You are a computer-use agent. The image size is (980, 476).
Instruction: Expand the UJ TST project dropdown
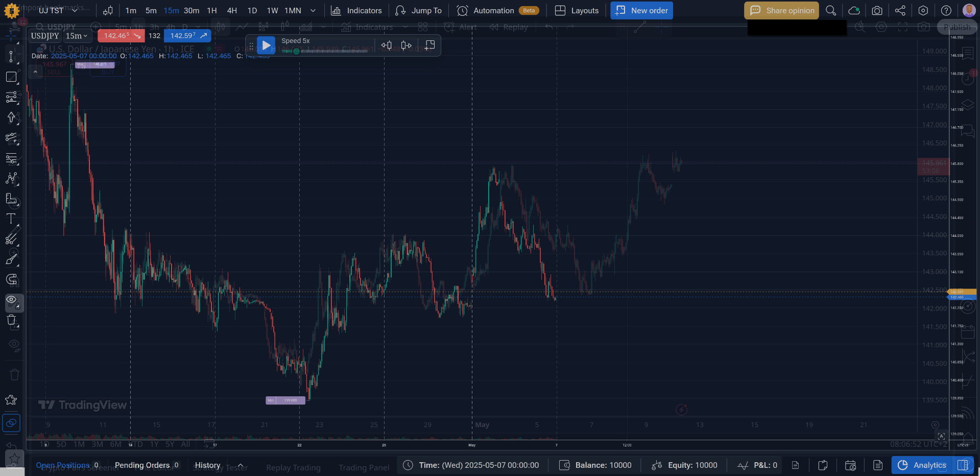(58, 11)
